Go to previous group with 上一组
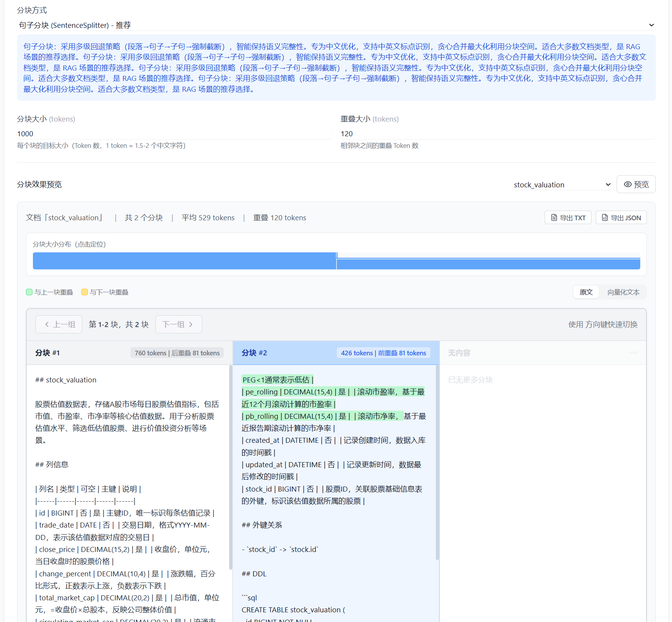The image size is (672, 622). (59, 324)
